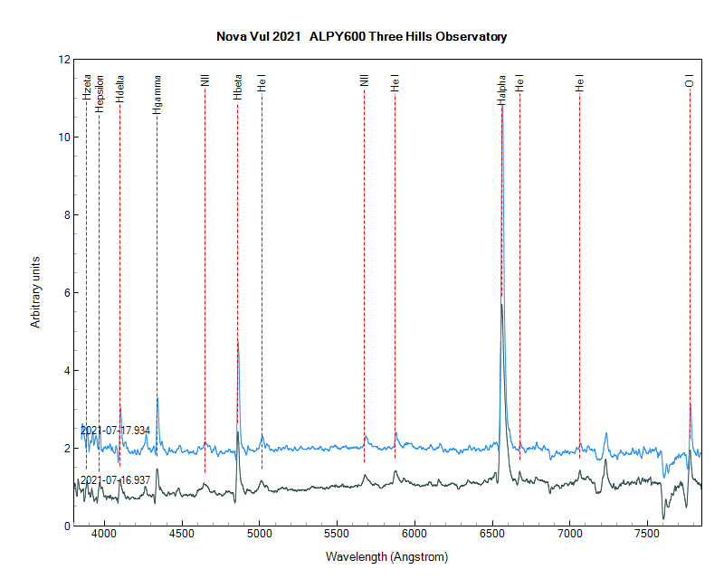This screenshot has height=588, width=724.
Task: Select the "8" y-axis tick label
Action: tap(67, 215)
